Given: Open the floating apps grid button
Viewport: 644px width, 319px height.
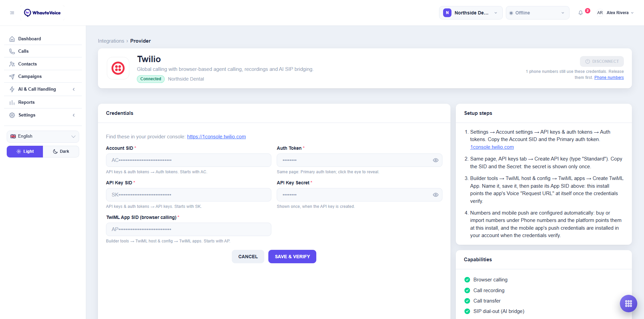Looking at the screenshot, I should (x=628, y=304).
